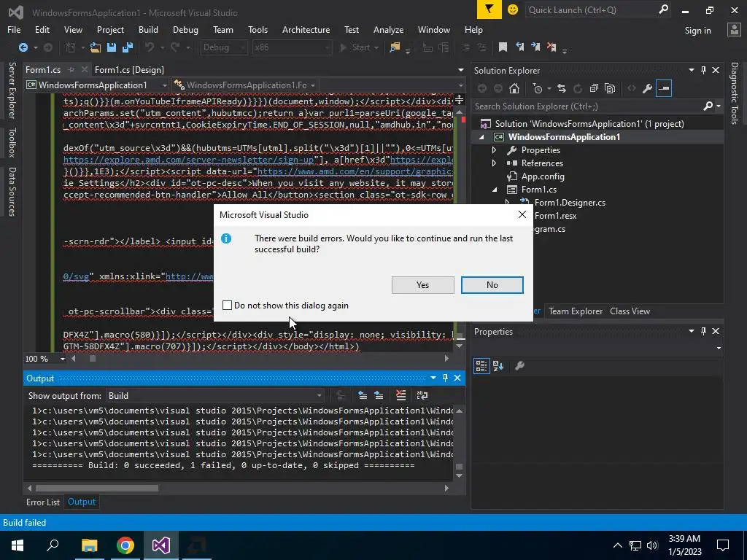The height and width of the screenshot is (560, 747).
Task: Open the 'Show output from' Build dropdown
Action: coord(215,396)
